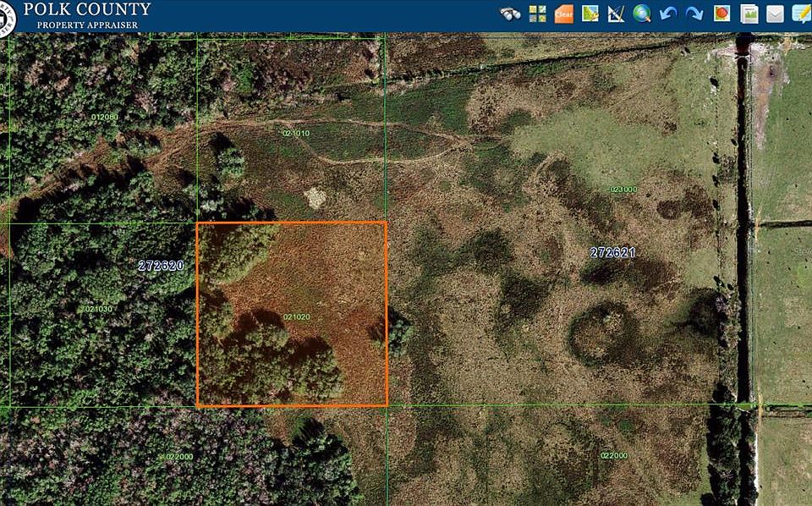Open the map drawing tool icon
This screenshot has height=506, width=812.
pyautogui.click(x=590, y=14)
